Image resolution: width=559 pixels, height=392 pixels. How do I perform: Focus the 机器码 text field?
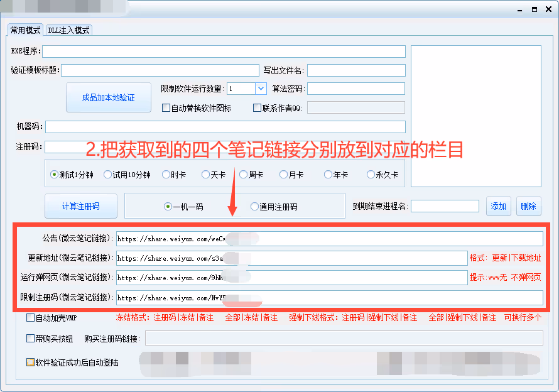click(x=225, y=127)
